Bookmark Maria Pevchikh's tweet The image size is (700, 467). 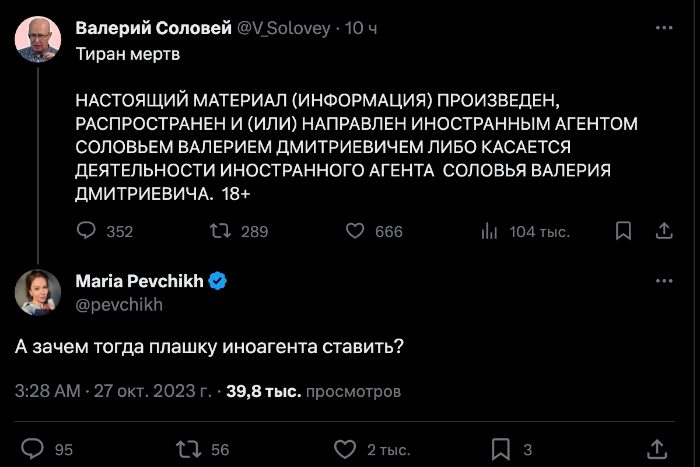point(502,448)
